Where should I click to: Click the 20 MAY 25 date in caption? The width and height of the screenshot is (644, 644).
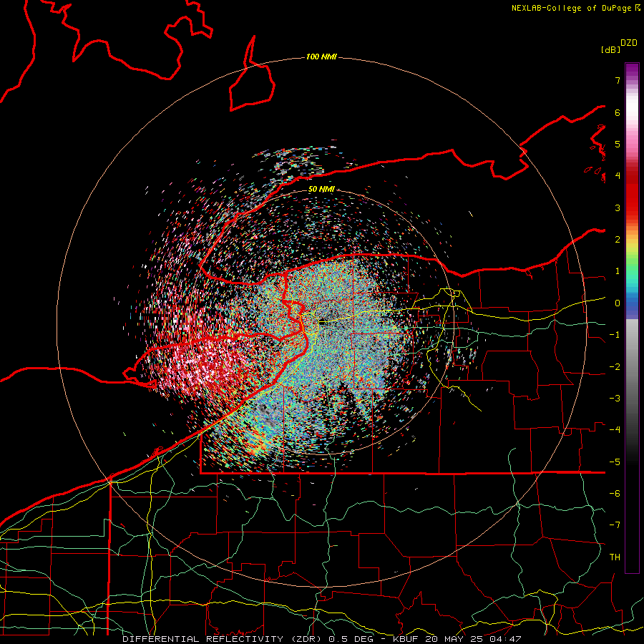point(454,639)
